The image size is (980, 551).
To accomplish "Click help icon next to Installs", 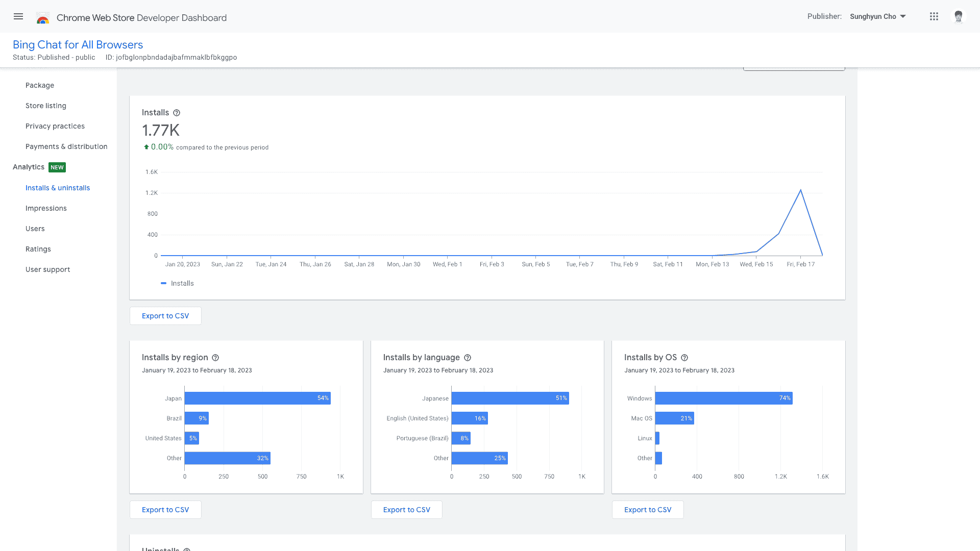I will click(x=177, y=113).
